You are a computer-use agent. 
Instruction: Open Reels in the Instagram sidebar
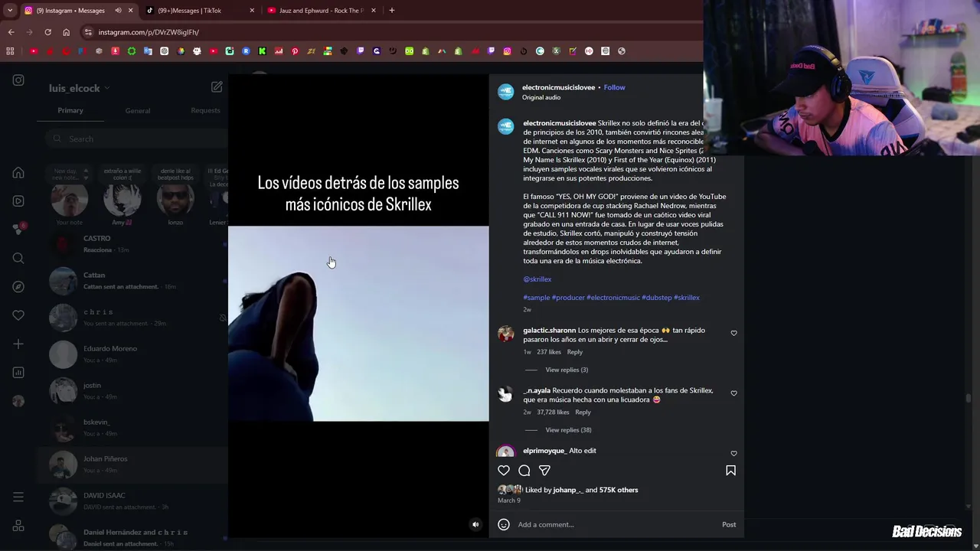click(18, 201)
